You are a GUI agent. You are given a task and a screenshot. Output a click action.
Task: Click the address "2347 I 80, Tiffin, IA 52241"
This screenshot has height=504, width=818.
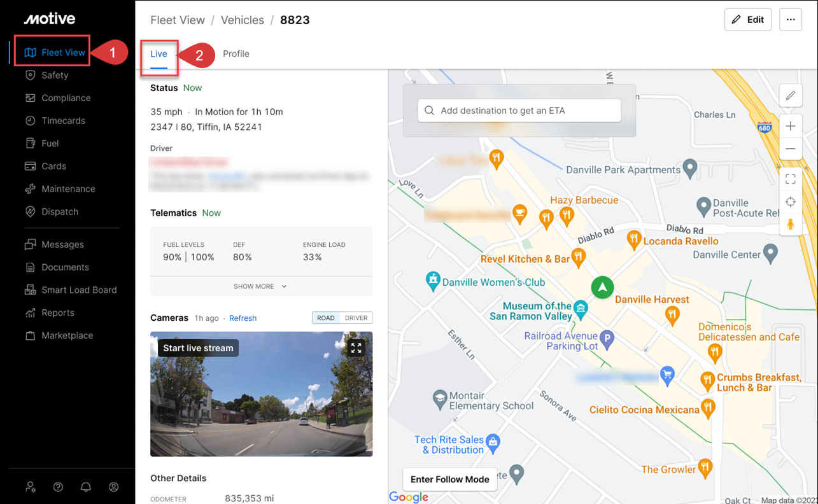(206, 127)
